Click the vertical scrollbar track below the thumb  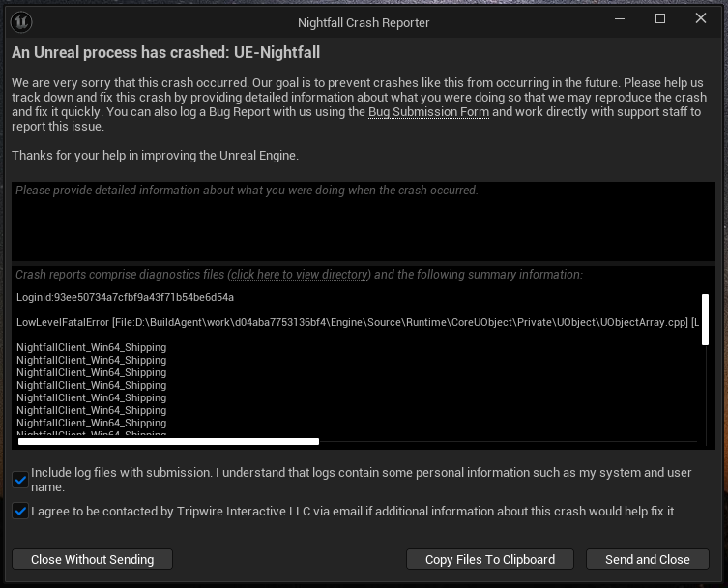(x=705, y=397)
